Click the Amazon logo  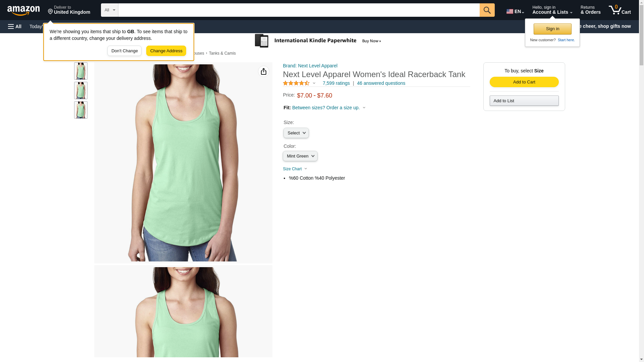click(x=23, y=11)
